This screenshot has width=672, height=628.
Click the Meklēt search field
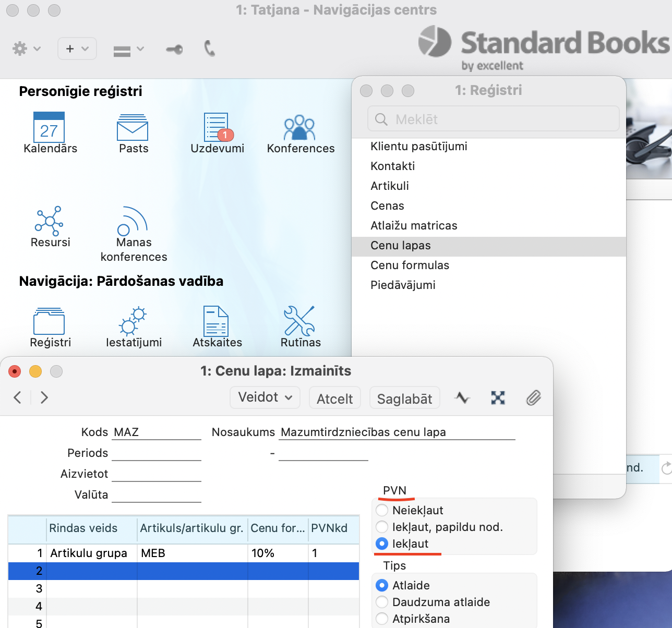point(493,119)
